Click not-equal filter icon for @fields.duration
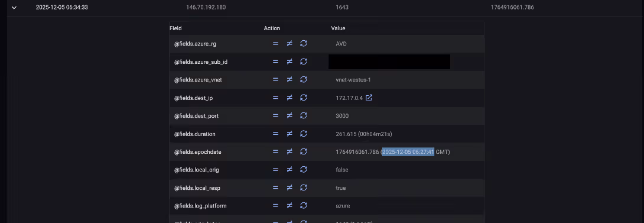This screenshot has width=644, height=223. point(290,134)
